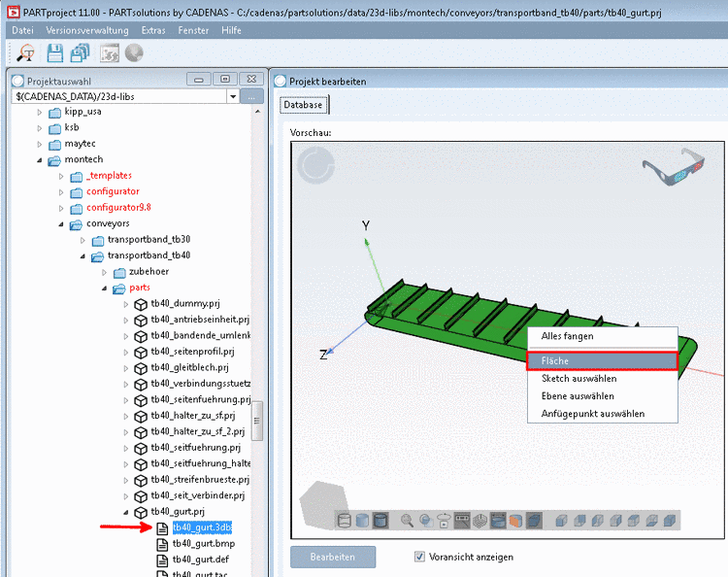
Task: Collapse the conveyors folder
Action: click(61, 224)
